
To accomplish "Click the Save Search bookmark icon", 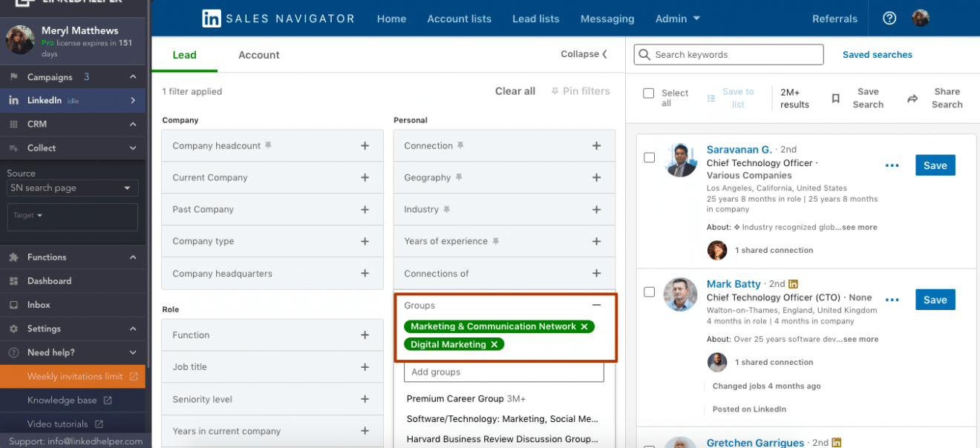I will 836,98.
